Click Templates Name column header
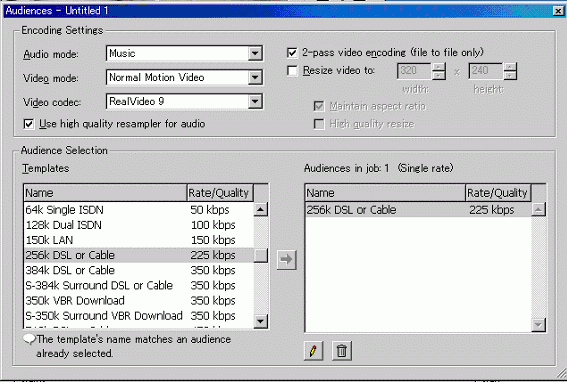 pyautogui.click(x=105, y=193)
